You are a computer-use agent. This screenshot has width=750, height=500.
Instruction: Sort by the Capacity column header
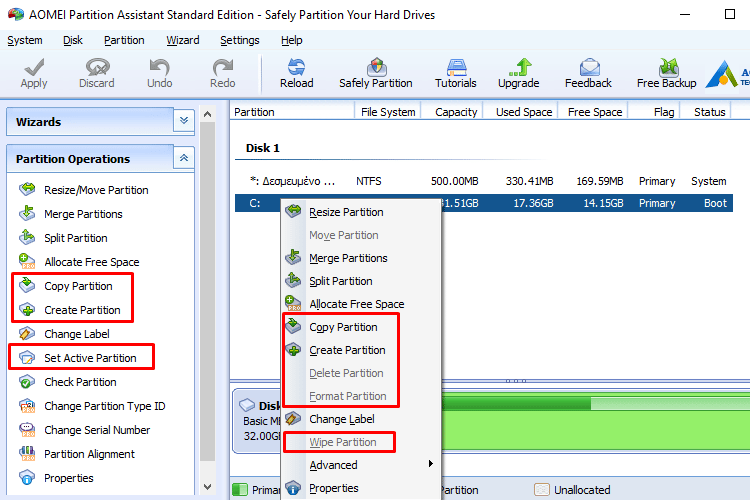coord(452,112)
